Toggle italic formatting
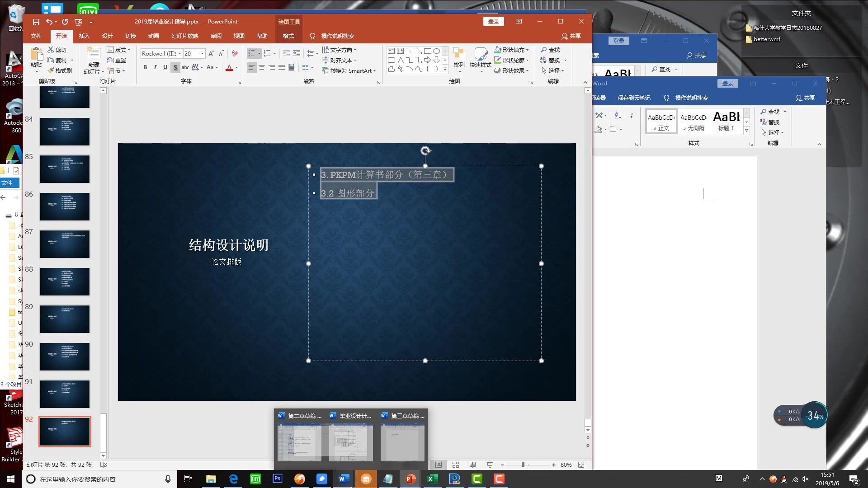 click(x=155, y=67)
